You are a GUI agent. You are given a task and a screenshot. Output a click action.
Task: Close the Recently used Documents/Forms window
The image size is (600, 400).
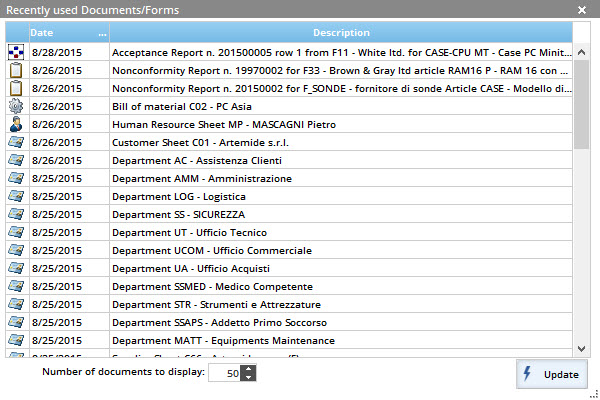point(582,9)
